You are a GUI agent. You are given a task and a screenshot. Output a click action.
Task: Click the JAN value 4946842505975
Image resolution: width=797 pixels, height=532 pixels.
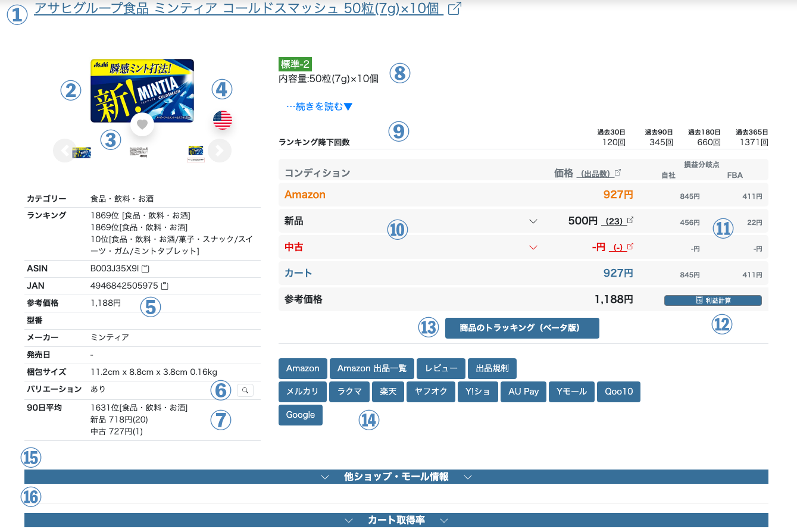coord(124,286)
